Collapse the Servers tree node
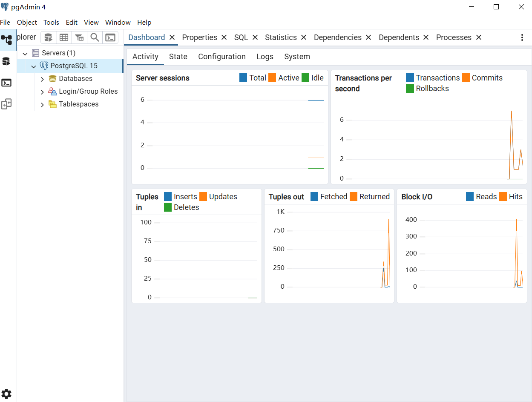The width and height of the screenshot is (532, 402). [x=25, y=54]
